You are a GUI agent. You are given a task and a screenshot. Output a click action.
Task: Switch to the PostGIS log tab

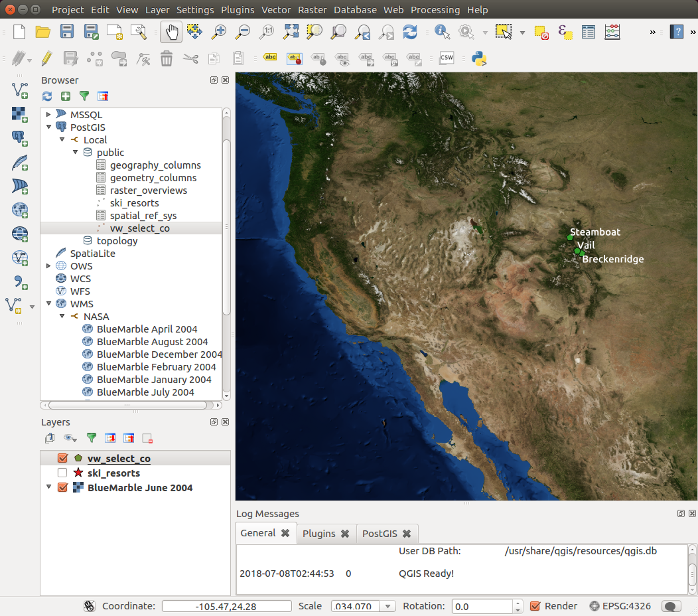379,534
